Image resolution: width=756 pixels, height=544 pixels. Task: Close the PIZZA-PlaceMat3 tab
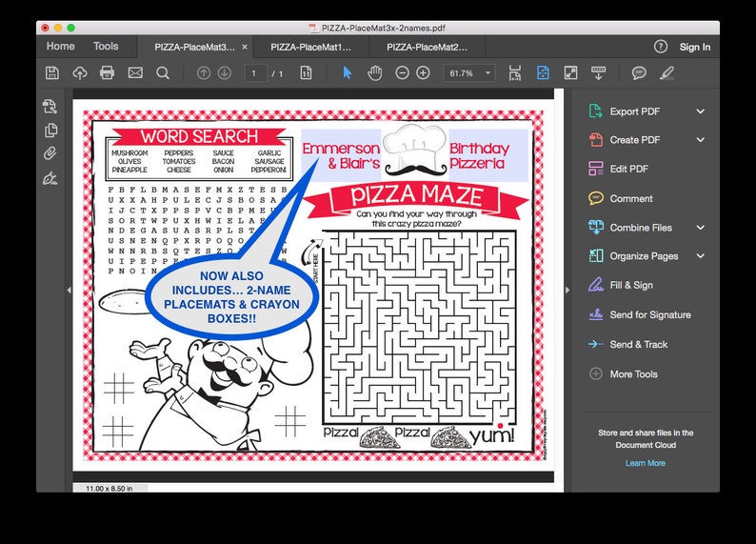(x=245, y=47)
